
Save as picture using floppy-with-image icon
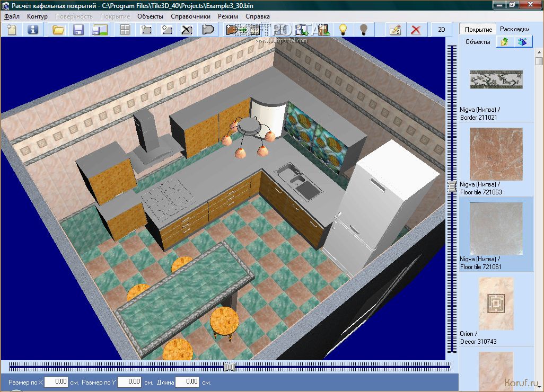coord(100,30)
